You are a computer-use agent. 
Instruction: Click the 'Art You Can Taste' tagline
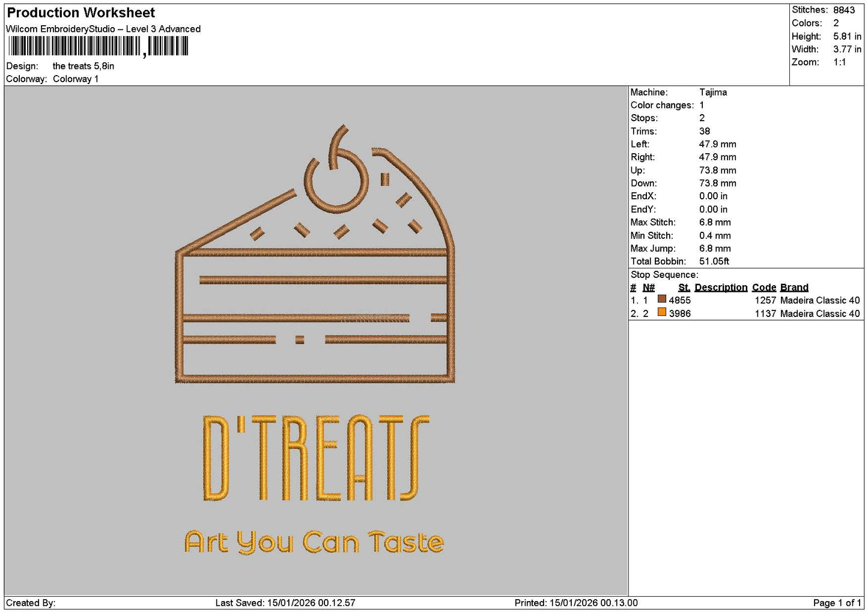(x=314, y=542)
